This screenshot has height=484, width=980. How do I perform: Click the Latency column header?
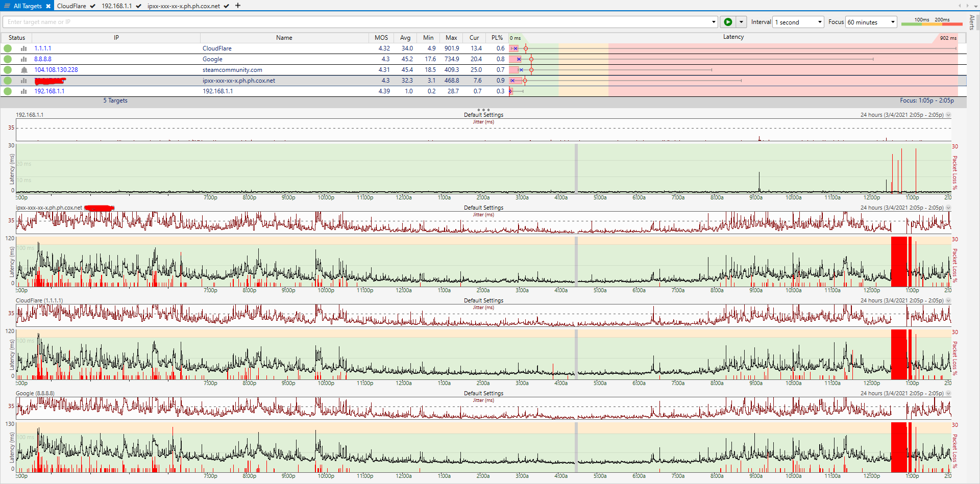pyautogui.click(x=733, y=37)
